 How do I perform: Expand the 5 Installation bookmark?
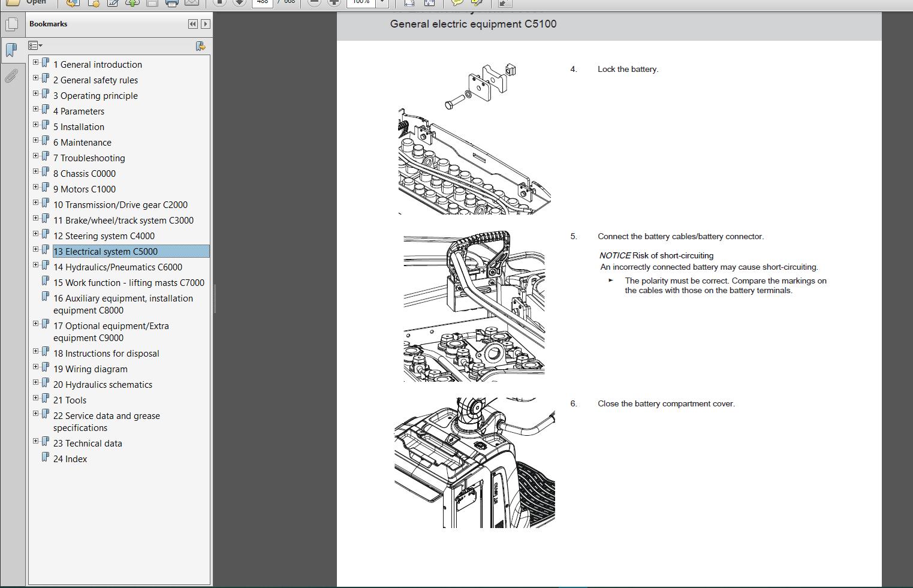tap(35, 125)
